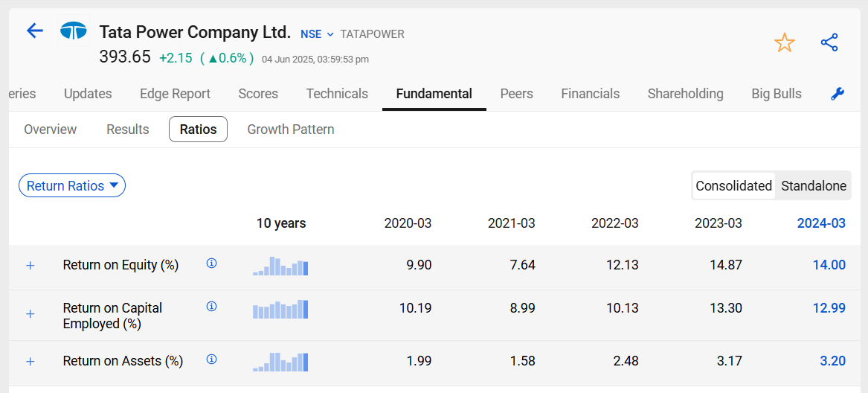Open the Financials tab
Viewport: 868px width, 393px height.
click(x=590, y=94)
